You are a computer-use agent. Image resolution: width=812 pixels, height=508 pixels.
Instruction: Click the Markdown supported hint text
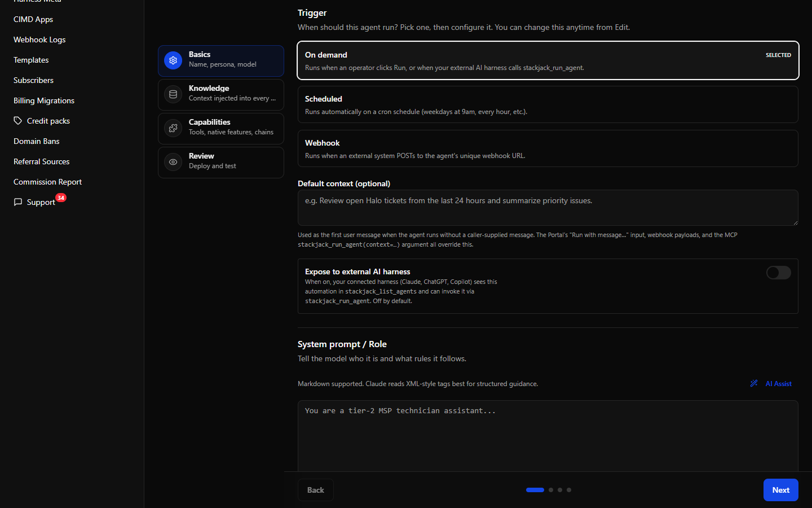(418, 384)
